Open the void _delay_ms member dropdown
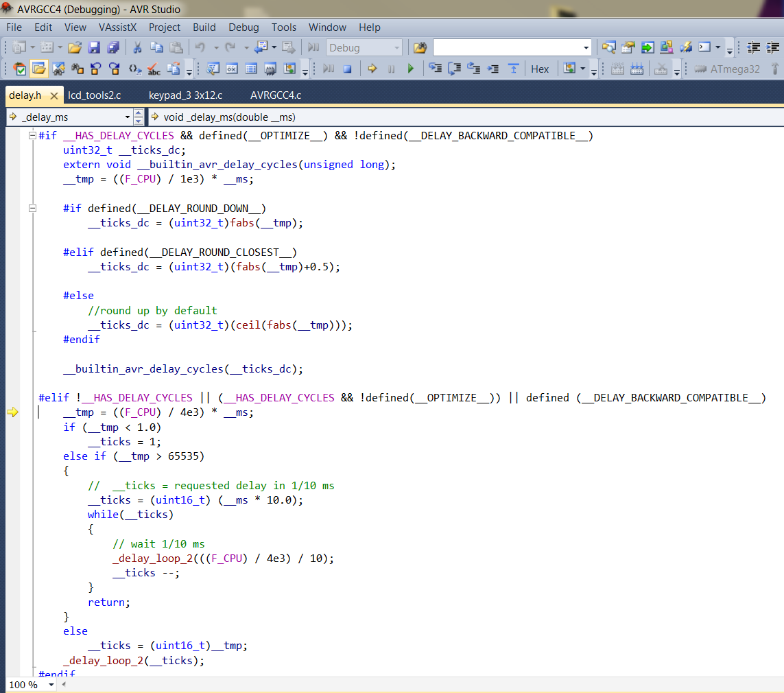 (x=466, y=117)
